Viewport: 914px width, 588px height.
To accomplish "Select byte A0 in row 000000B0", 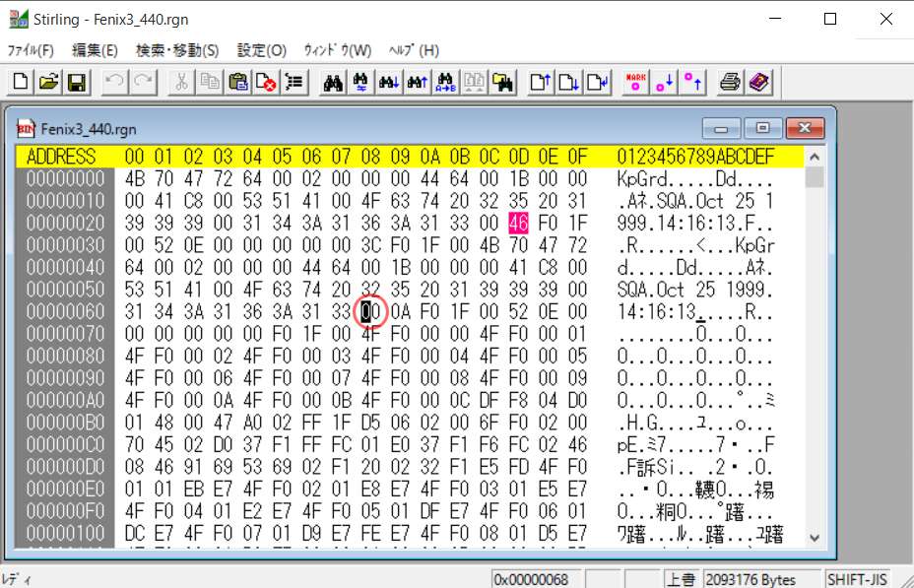I will [252, 423].
